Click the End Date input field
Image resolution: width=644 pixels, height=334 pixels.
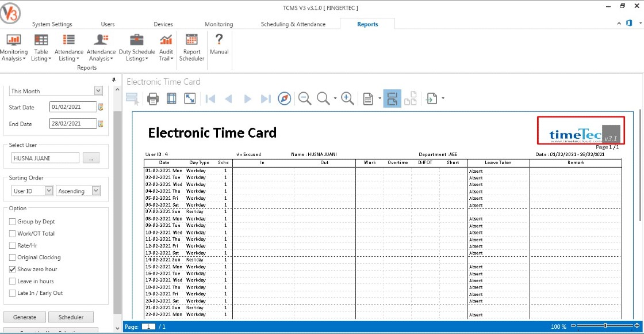coord(73,123)
